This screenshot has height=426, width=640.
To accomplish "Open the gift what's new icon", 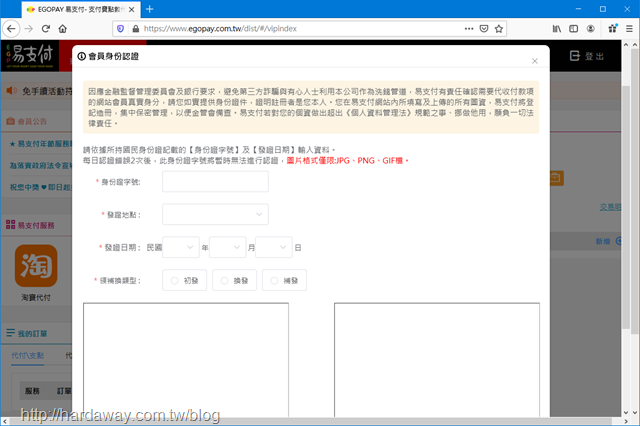I will [612, 29].
